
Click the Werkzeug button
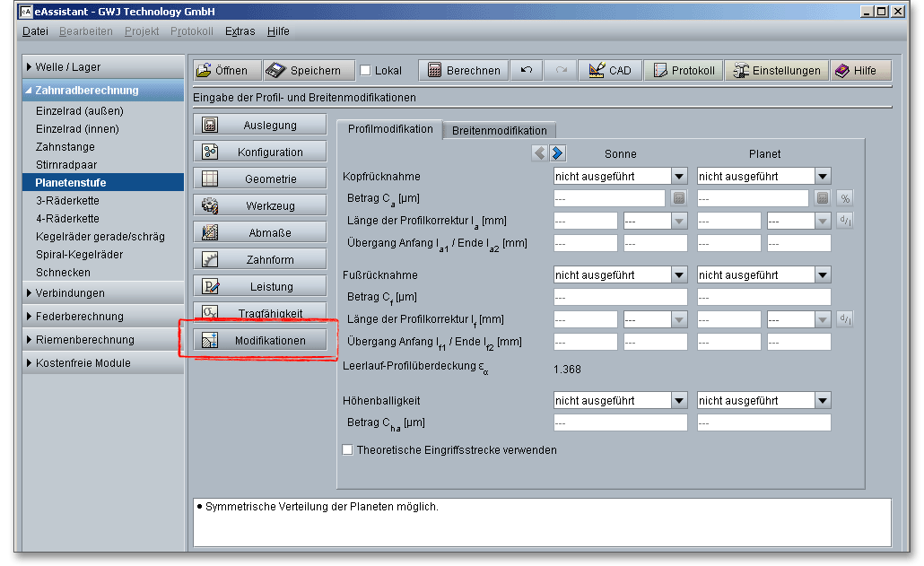(258, 206)
